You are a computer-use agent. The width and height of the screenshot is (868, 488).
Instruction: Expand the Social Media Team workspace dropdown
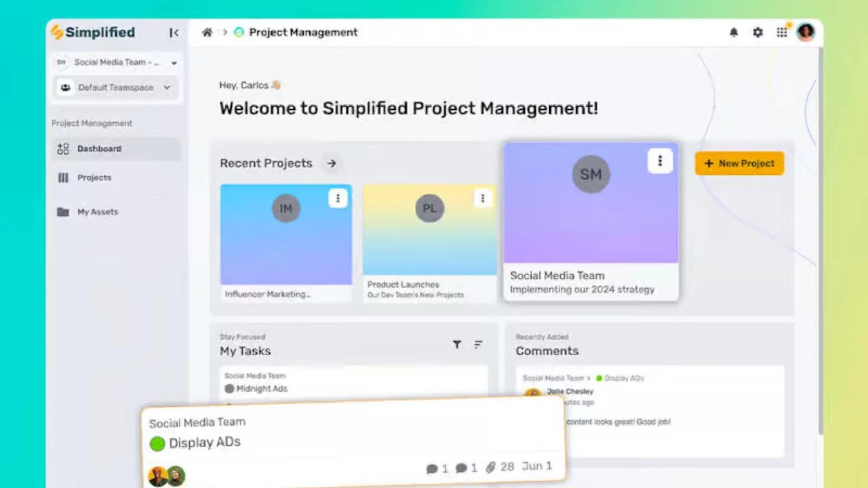click(174, 62)
